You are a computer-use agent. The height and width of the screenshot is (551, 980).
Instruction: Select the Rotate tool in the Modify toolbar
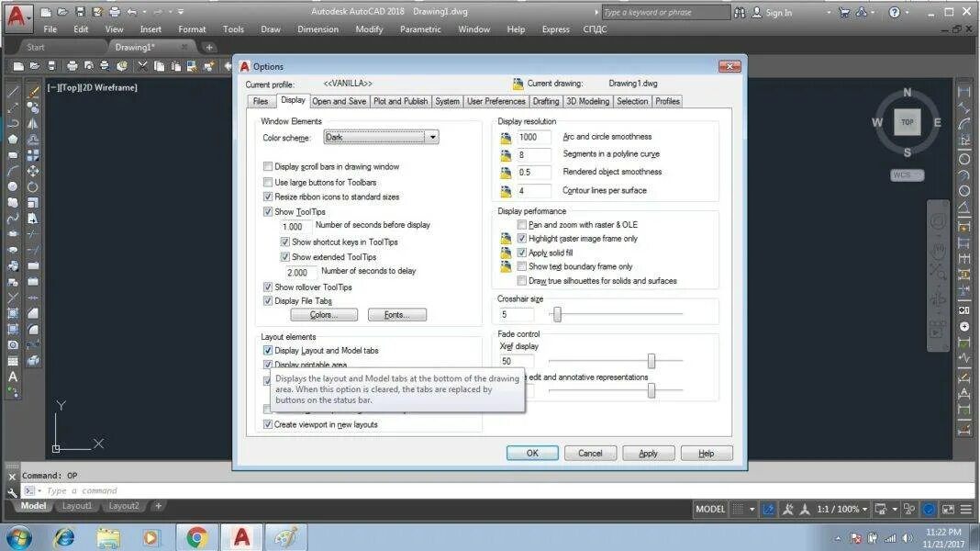pyautogui.click(x=33, y=186)
